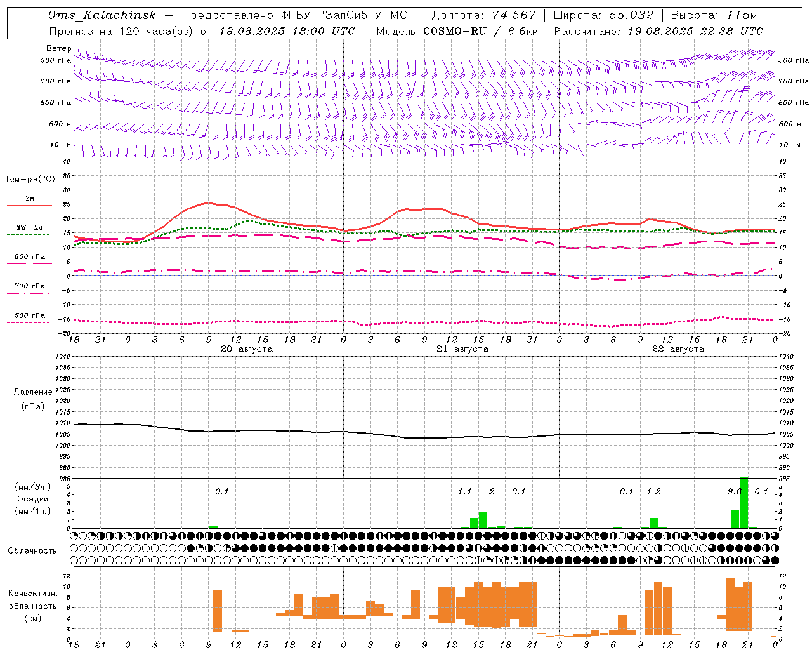Select the forecast start 19.08.2025 18:00 UTC
812x650 pixels.
tap(287, 31)
